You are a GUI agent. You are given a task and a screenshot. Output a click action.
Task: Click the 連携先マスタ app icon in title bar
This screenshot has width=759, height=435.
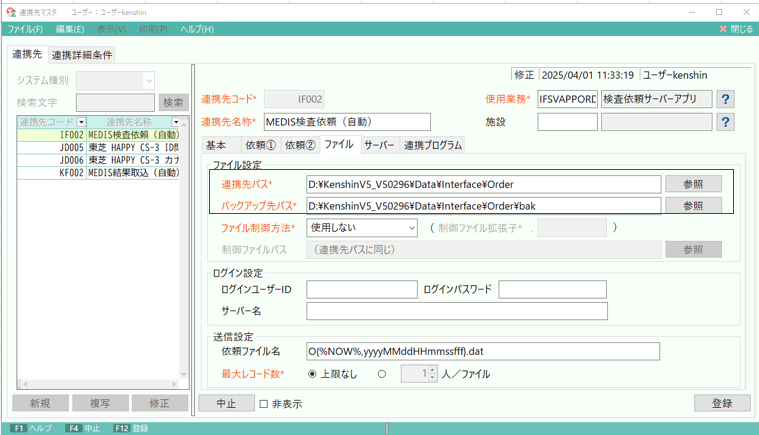click(11, 11)
